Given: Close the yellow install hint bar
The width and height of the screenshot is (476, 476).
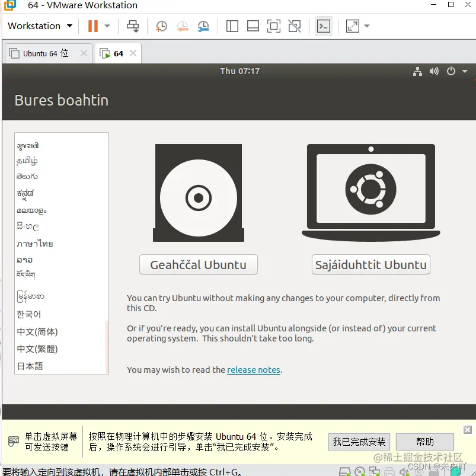Looking at the screenshot, I should 468,430.
